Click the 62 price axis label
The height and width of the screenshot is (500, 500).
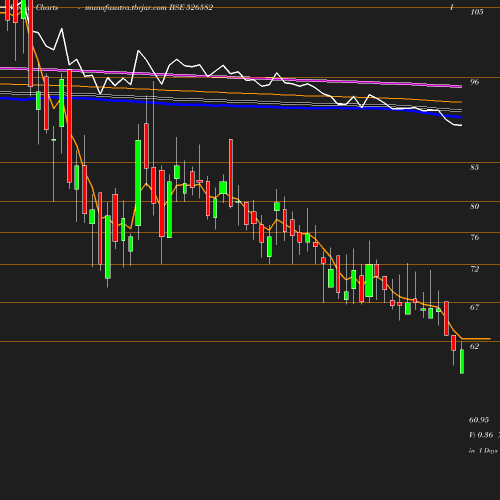(475, 346)
